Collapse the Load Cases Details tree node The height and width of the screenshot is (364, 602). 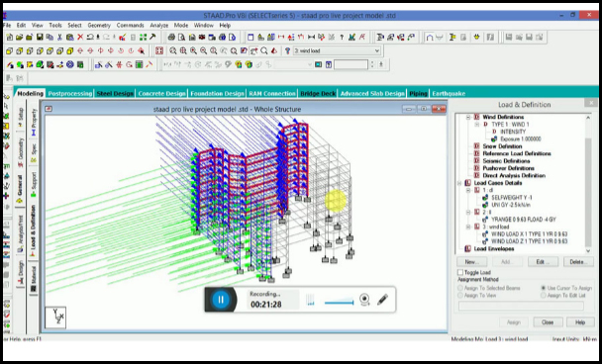coord(459,183)
